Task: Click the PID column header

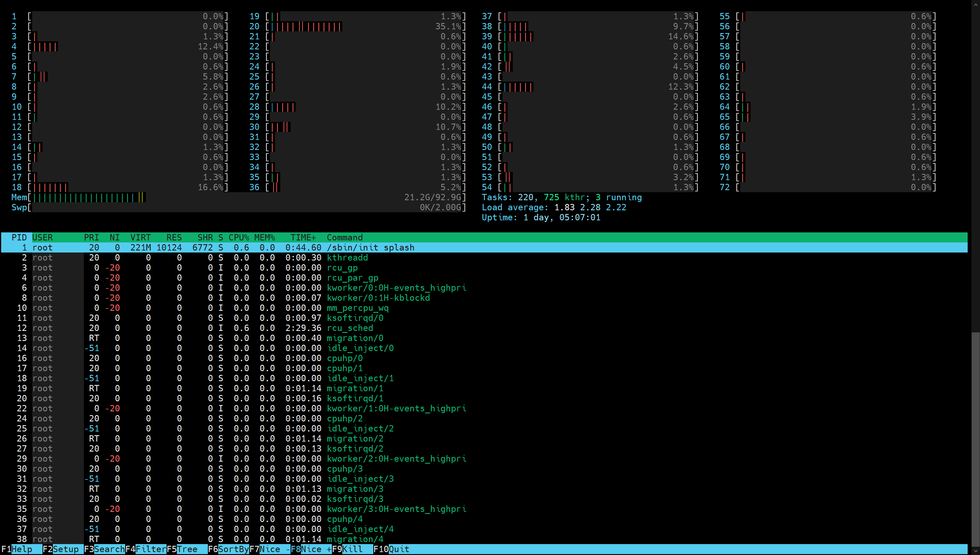Action: pyautogui.click(x=19, y=238)
